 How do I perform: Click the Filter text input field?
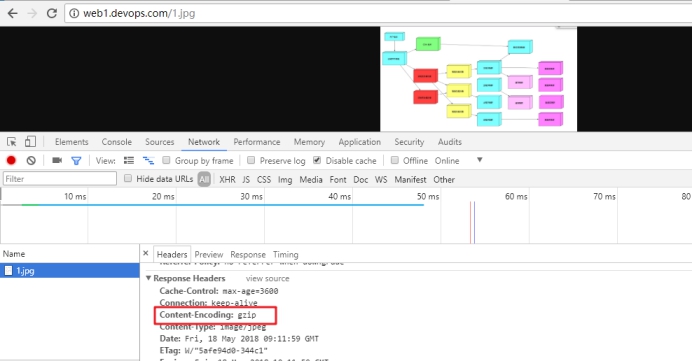(x=60, y=179)
